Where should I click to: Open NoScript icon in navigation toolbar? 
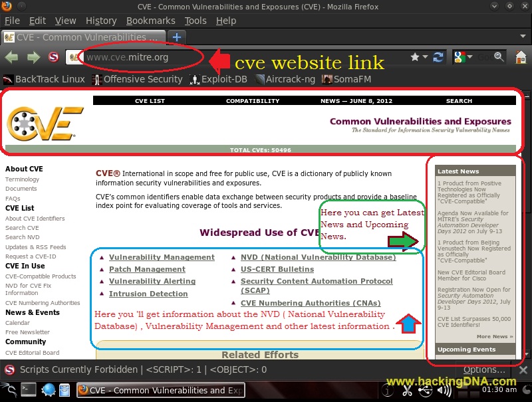(x=53, y=57)
